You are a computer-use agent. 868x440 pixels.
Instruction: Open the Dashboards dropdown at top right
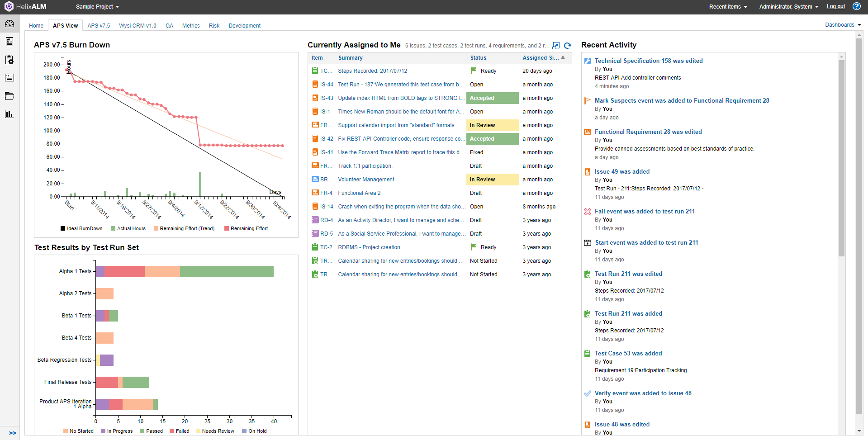pyautogui.click(x=843, y=25)
